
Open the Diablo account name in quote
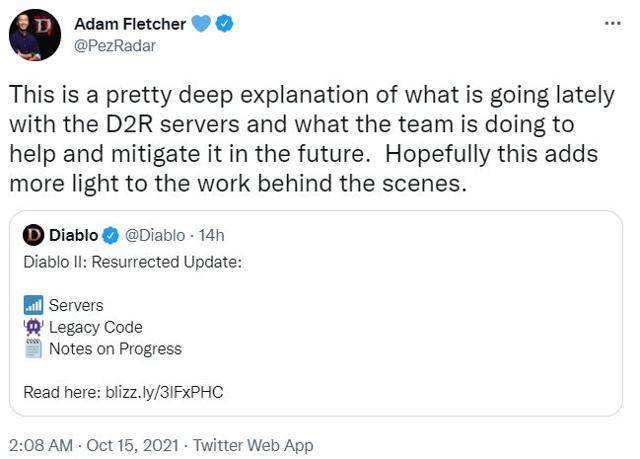point(73,235)
